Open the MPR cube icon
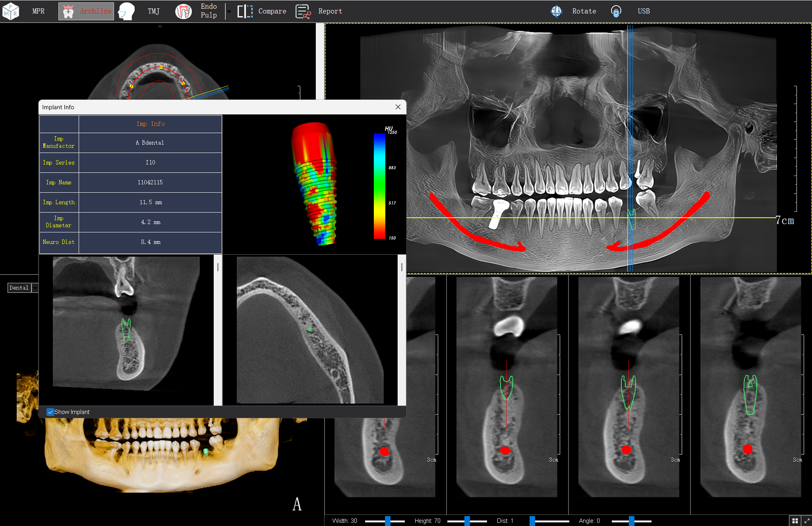Viewport: 812px width, 526px height. click(11, 11)
